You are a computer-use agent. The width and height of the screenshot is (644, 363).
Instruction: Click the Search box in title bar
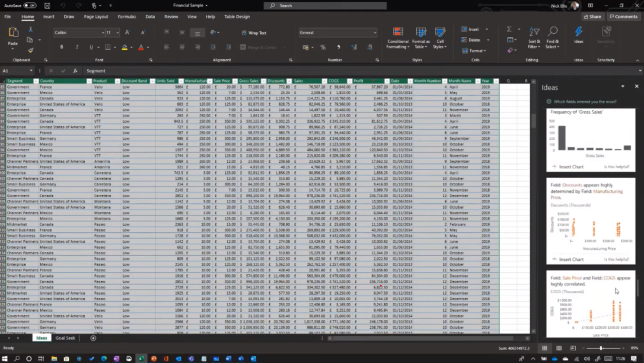click(325, 6)
